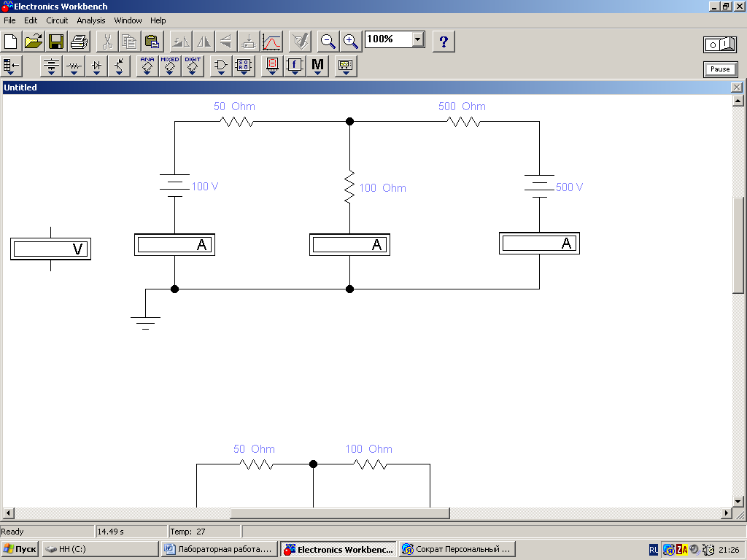Open the Analog ICs parts bin
Viewport: 747px width, 560px height.
(x=147, y=66)
